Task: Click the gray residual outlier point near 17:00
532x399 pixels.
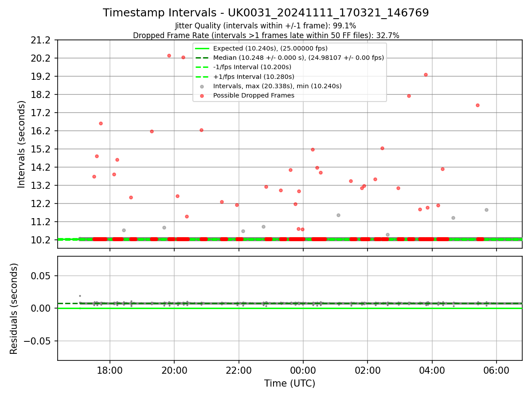Action: click(x=80, y=296)
